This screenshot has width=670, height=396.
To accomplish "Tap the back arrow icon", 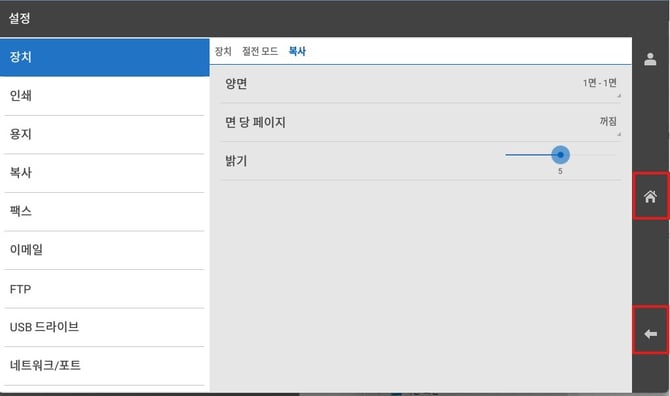I will [650, 334].
